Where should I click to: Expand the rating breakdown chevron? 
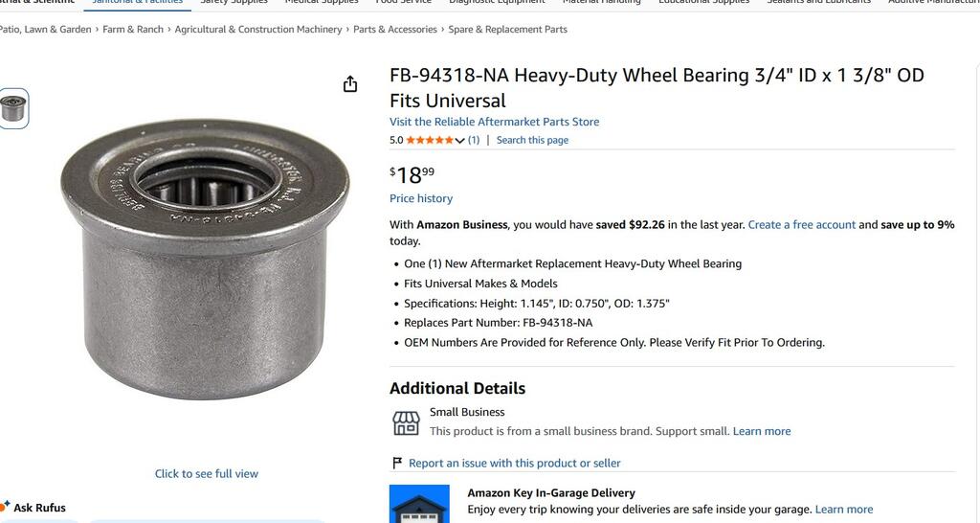pos(460,141)
